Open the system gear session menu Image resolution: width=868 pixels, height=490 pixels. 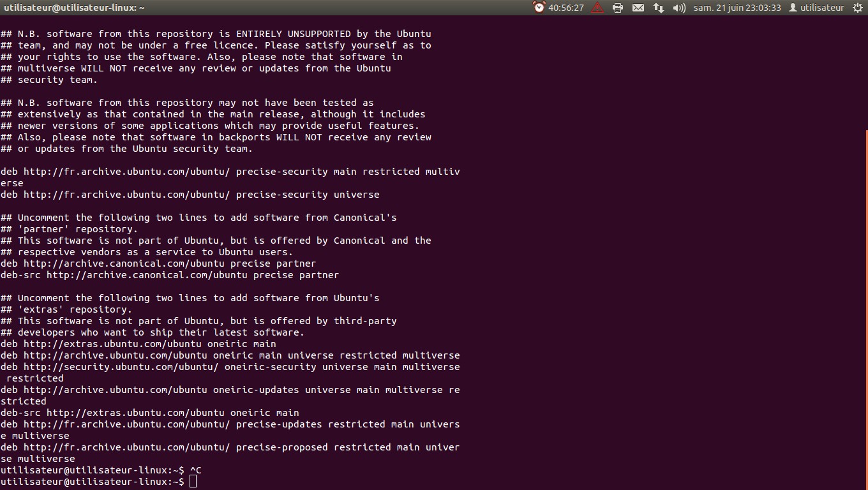(x=858, y=8)
